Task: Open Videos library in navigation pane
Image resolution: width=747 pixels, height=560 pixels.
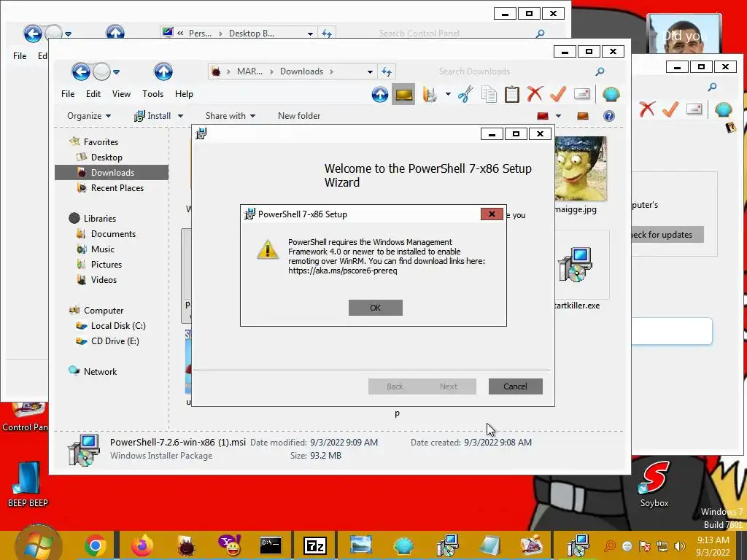Action: [104, 279]
